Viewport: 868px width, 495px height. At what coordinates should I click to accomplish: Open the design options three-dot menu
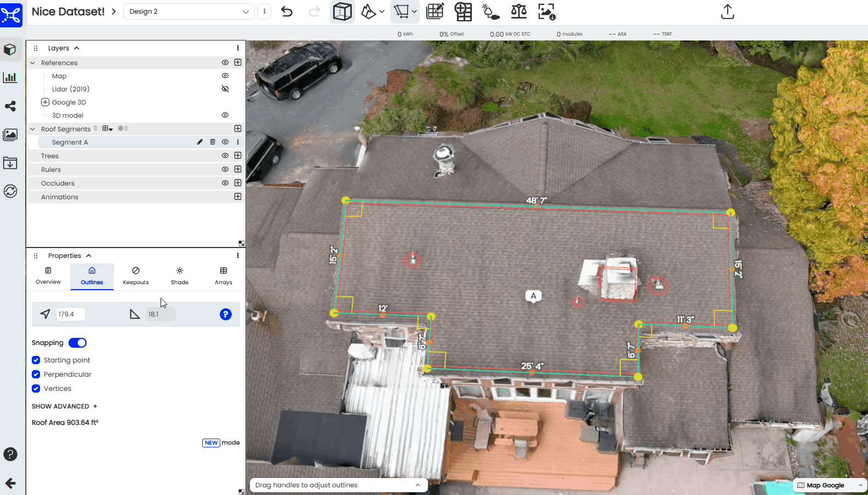pyautogui.click(x=265, y=11)
